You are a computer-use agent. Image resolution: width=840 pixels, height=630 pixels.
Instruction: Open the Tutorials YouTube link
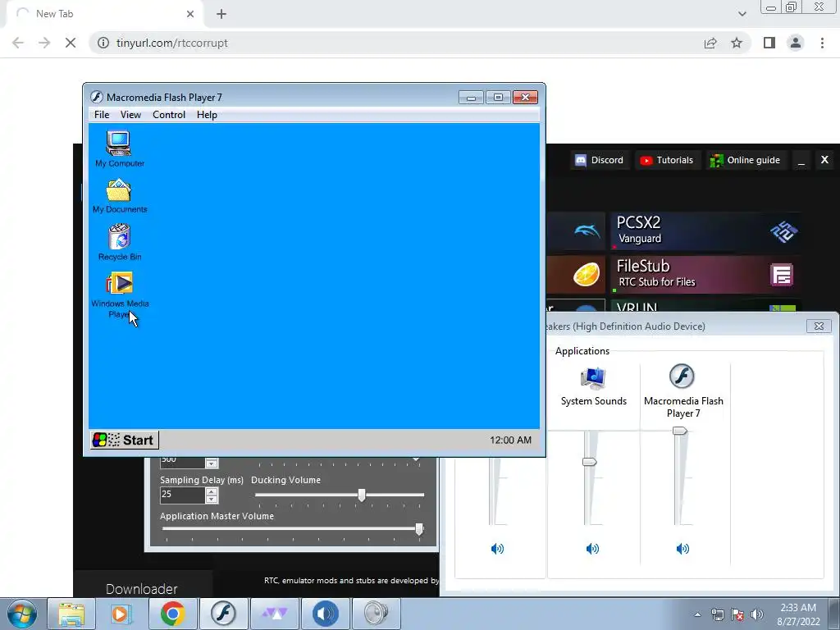click(667, 160)
